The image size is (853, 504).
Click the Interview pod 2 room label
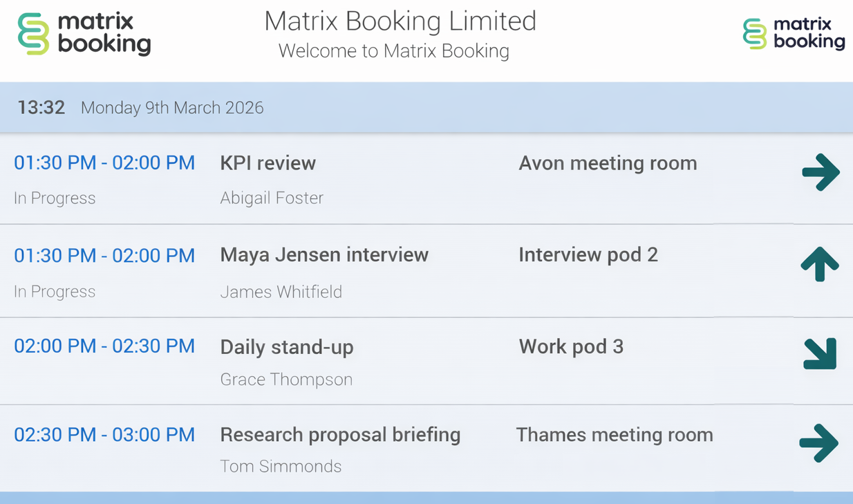click(x=588, y=255)
